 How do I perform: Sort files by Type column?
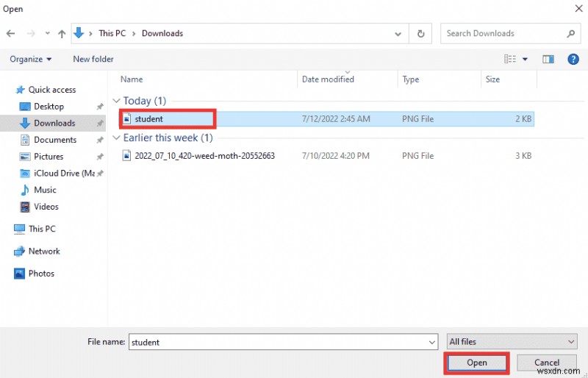point(411,79)
